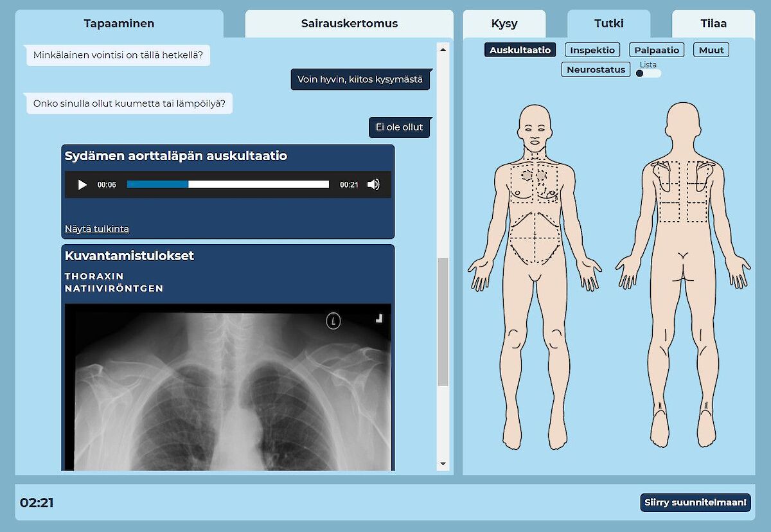The height and width of the screenshot is (532, 771).
Task: Click the chat scrollbar down arrow
Action: [x=443, y=464]
